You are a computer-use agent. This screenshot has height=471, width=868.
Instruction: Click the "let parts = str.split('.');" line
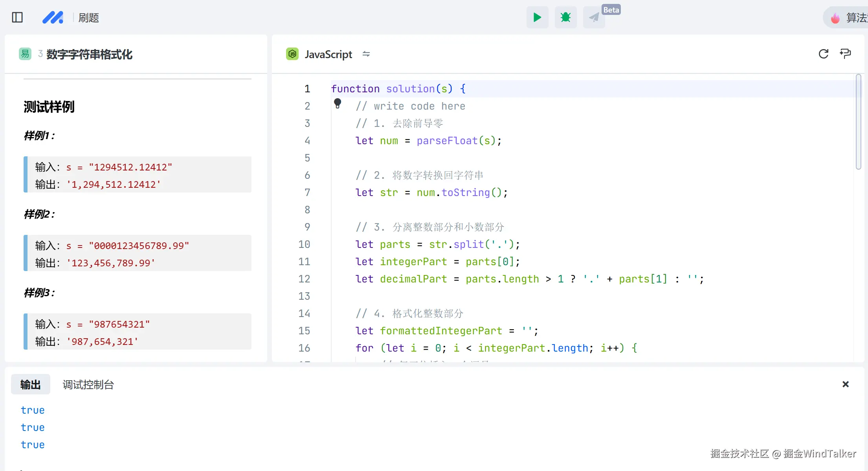[438, 244]
